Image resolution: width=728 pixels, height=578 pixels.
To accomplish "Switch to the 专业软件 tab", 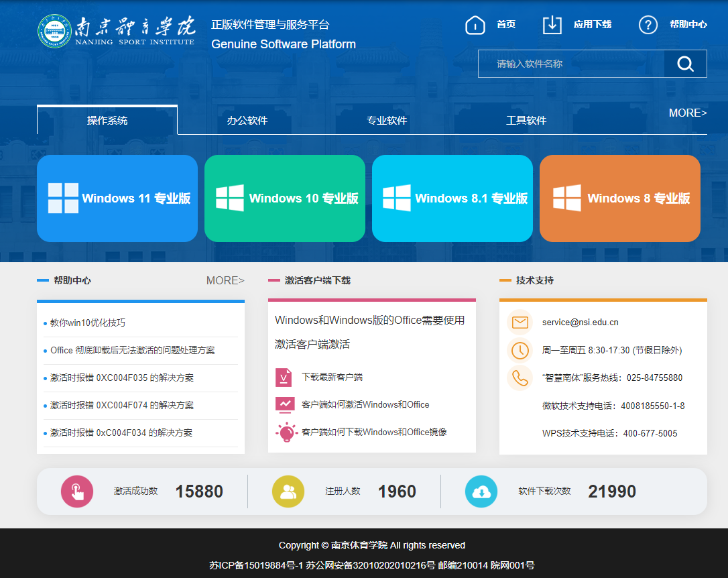I will coord(387,121).
